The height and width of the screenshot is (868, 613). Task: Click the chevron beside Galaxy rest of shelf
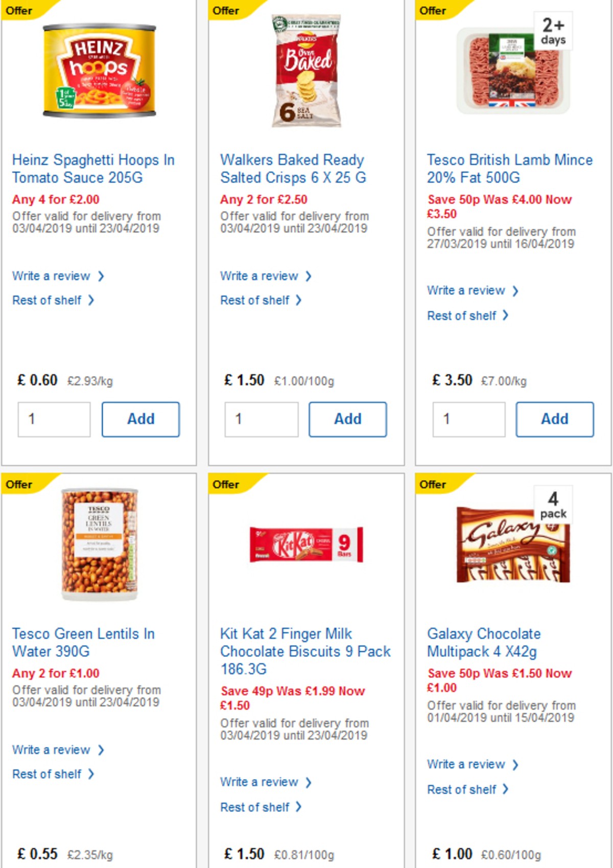(506, 789)
